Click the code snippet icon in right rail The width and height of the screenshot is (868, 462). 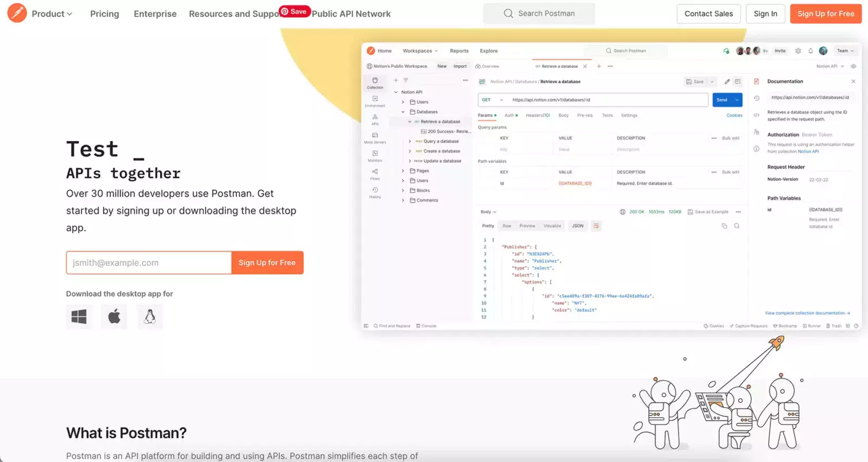756,115
